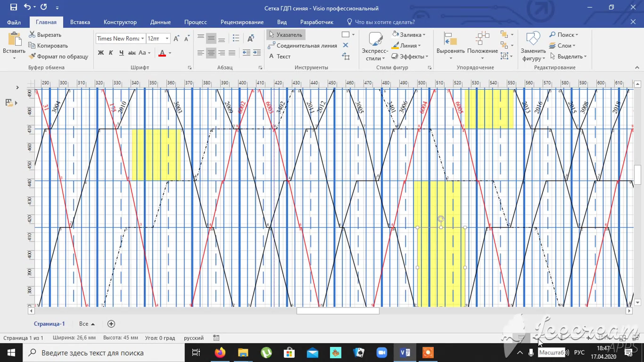
Task: Open Zoom app from the taskbar
Action: point(381,353)
